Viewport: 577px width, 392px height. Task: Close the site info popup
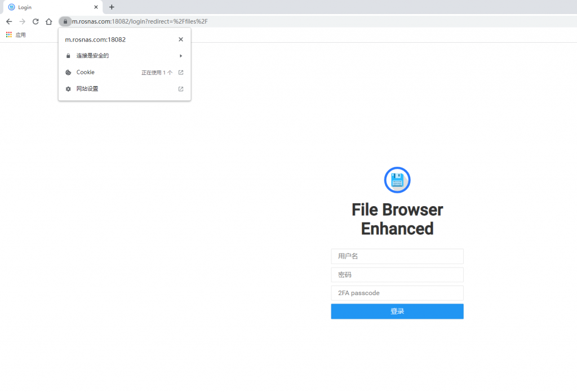tap(181, 39)
